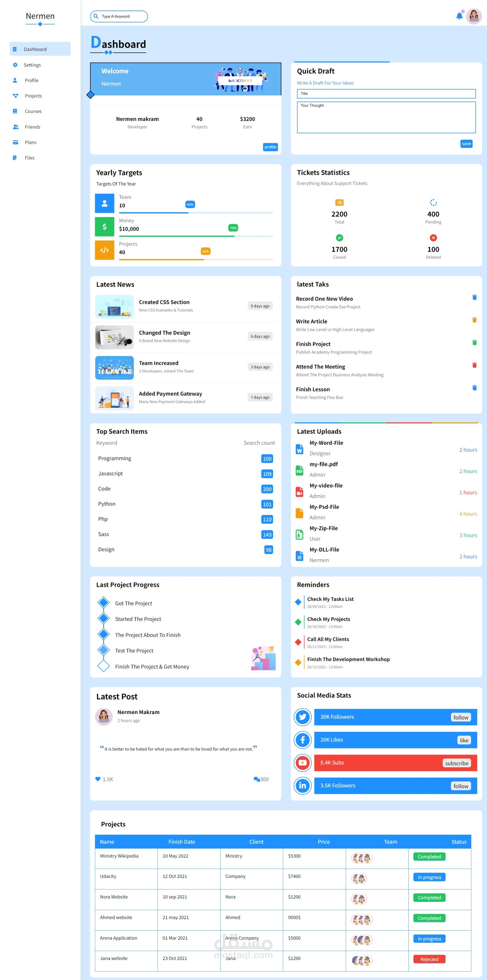Follow on Twitter 30K Followers row

point(461,717)
